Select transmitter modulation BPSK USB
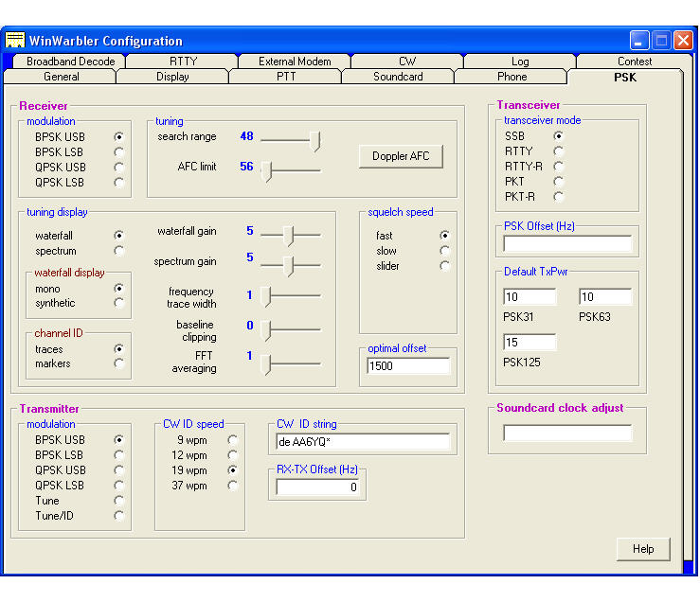 [118, 439]
